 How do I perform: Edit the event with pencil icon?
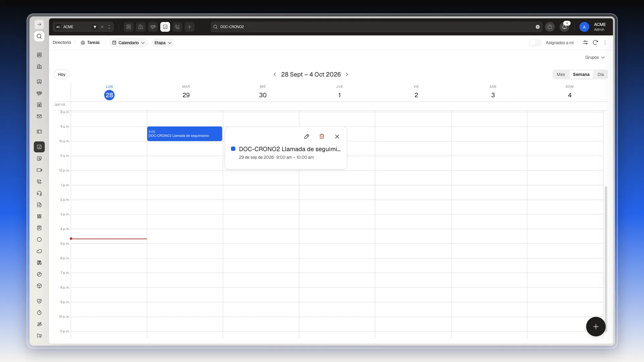coord(307,136)
